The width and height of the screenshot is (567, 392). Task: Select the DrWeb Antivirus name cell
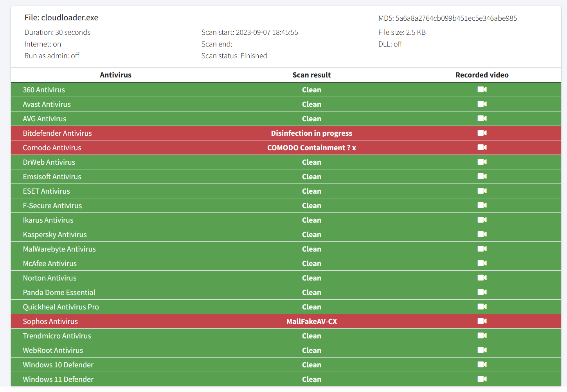49,162
